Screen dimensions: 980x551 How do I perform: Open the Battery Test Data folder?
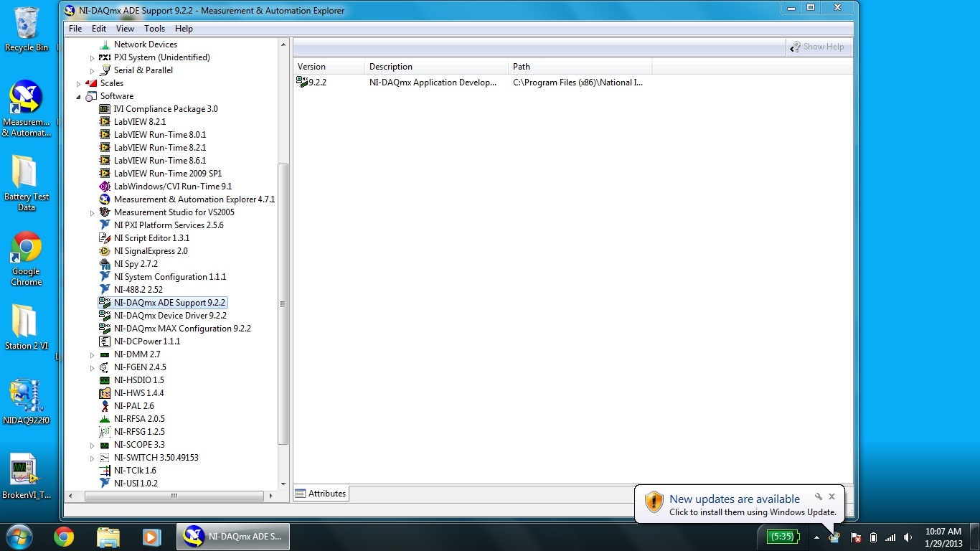[27, 184]
